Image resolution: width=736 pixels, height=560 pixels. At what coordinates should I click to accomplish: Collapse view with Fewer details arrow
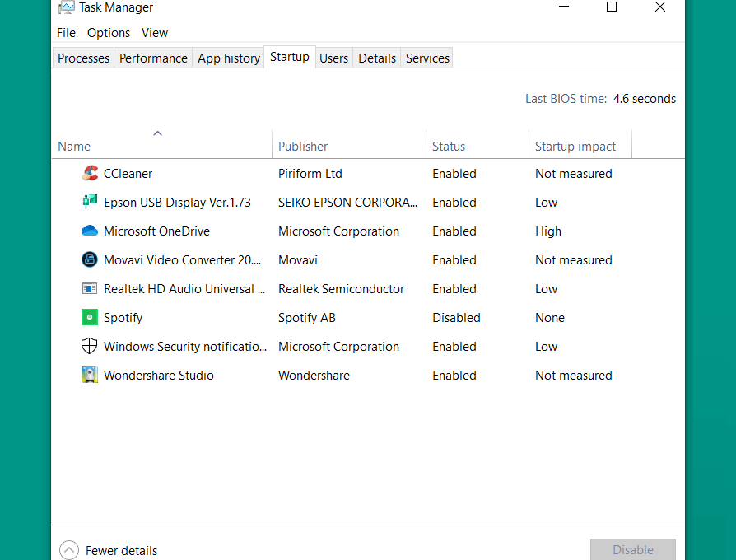click(x=69, y=549)
